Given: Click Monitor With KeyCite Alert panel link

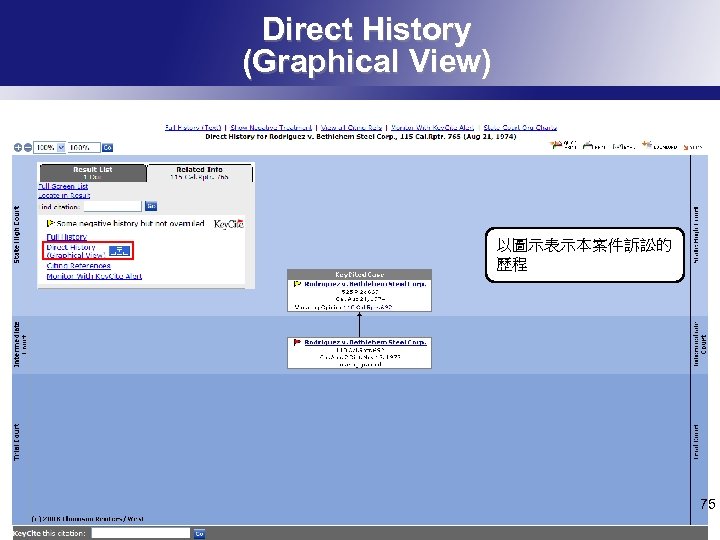Looking at the screenshot, I should (x=94, y=276).
